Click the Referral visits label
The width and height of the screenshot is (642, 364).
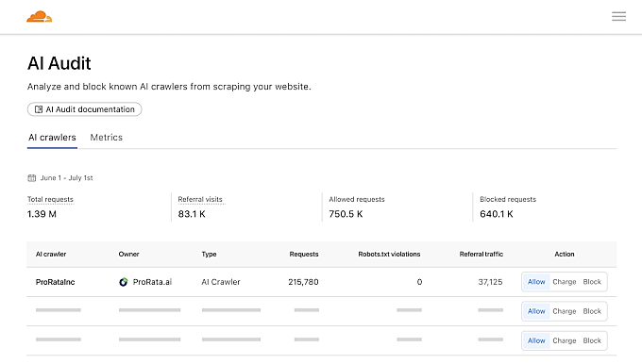point(200,199)
